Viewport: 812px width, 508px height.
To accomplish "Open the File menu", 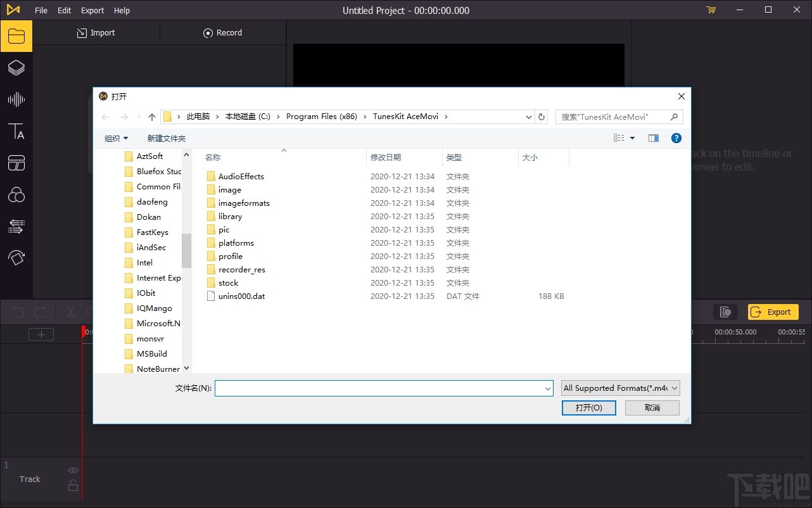I will click(x=41, y=10).
